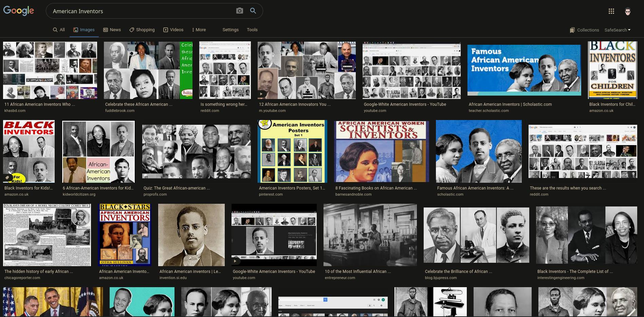Click the 'pinterest.com' source text

[271, 194]
